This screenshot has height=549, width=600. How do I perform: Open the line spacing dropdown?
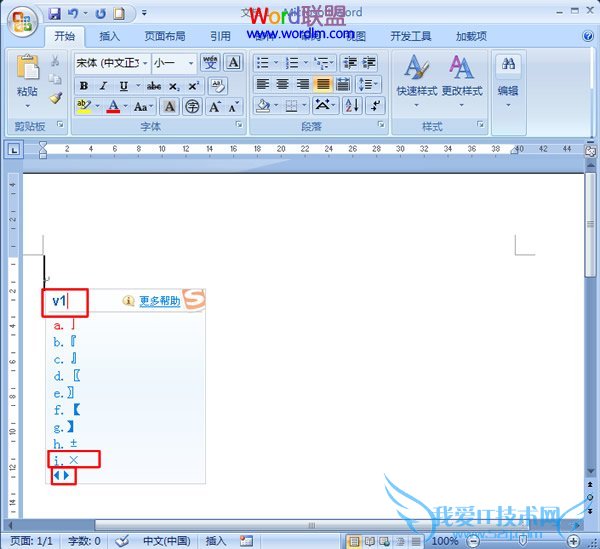click(x=368, y=84)
